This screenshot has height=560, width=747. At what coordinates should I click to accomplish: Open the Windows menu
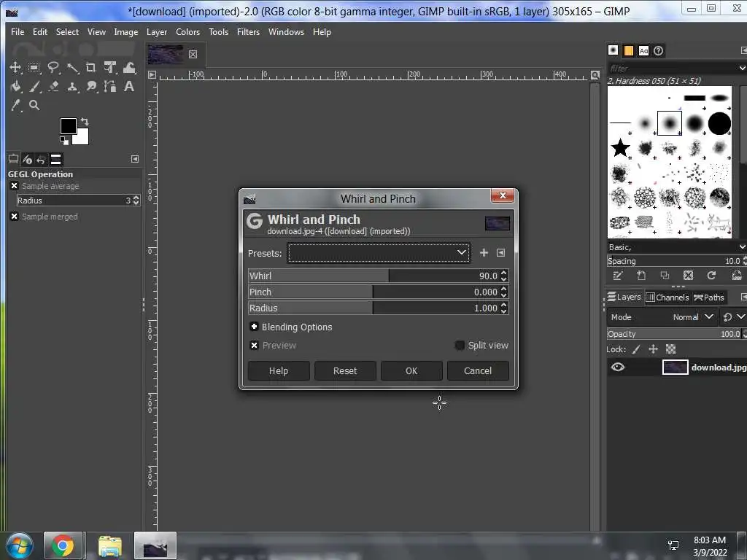(x=286, y=32)
